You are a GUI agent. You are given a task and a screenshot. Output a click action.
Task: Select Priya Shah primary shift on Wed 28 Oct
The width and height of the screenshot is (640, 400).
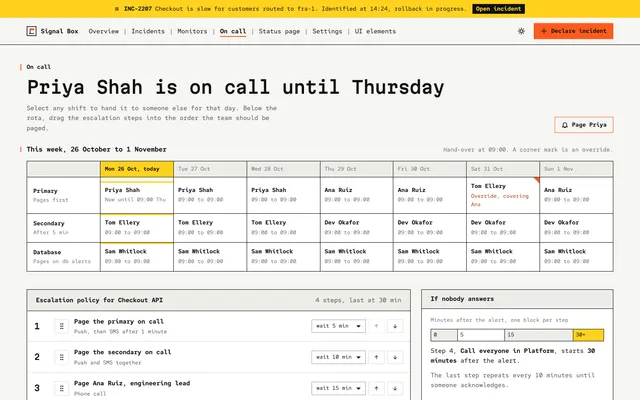(283, 195)
